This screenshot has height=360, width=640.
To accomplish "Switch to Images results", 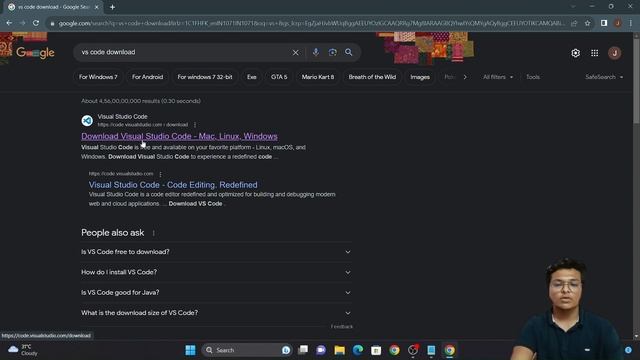I will click(420, 77).
